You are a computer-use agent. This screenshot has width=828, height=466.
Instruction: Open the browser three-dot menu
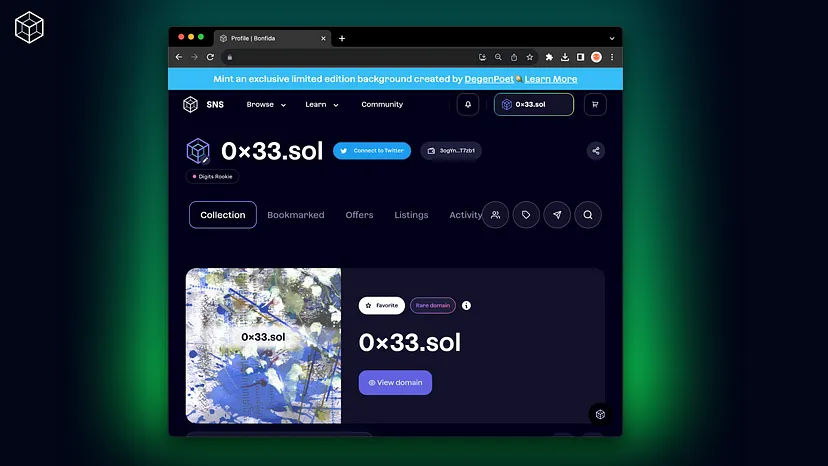[x=612, y=57]
